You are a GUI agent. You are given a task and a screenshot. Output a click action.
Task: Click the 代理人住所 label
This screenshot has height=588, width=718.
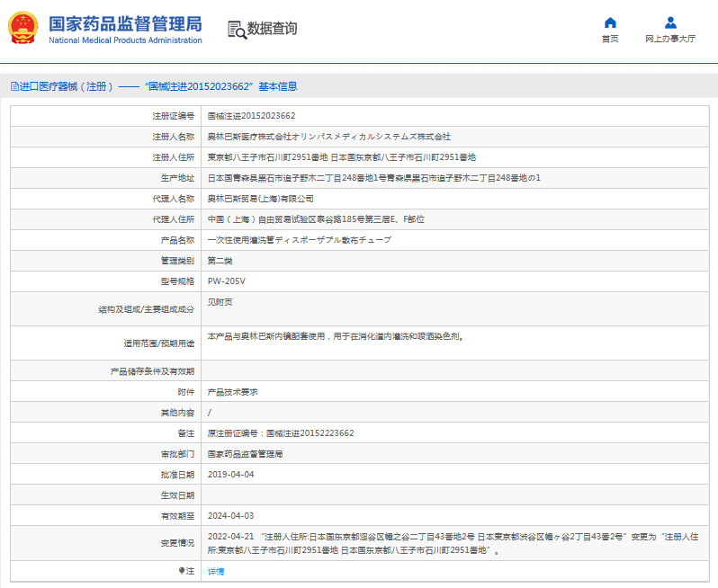(x=173, y=219)
